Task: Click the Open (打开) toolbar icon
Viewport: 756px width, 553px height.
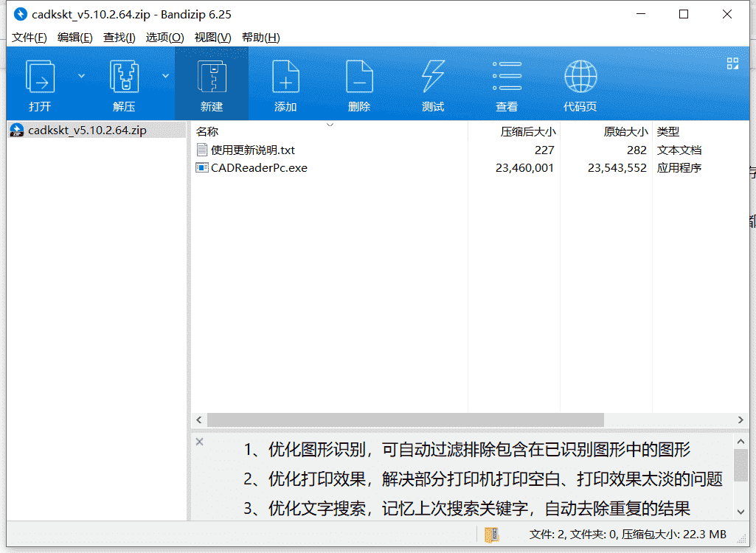Action: tap(40, 76)
